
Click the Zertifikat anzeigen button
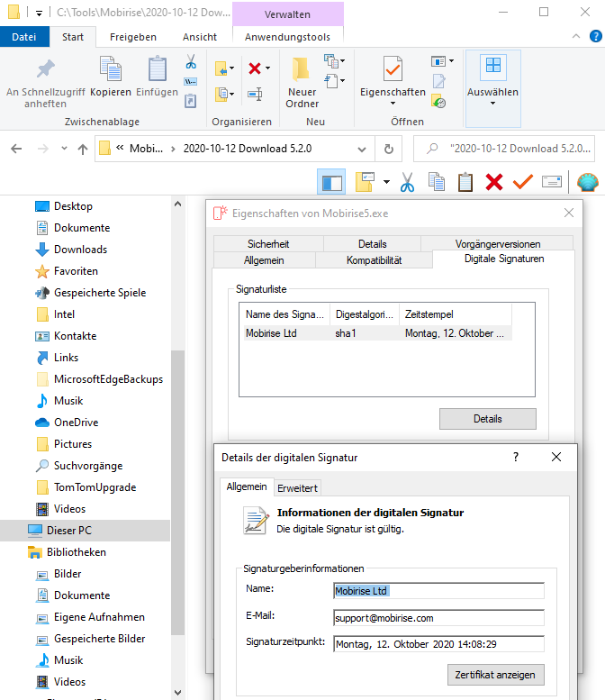[x=495, y=675]
